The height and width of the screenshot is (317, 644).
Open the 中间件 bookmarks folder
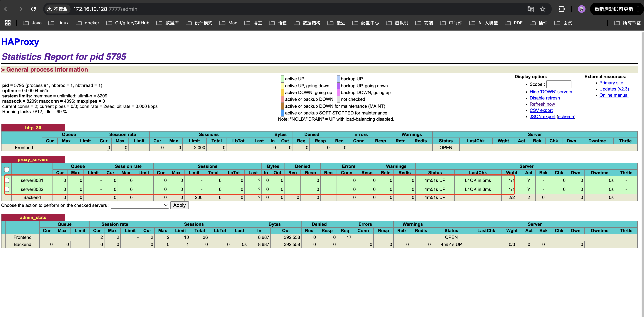(451, 23)
